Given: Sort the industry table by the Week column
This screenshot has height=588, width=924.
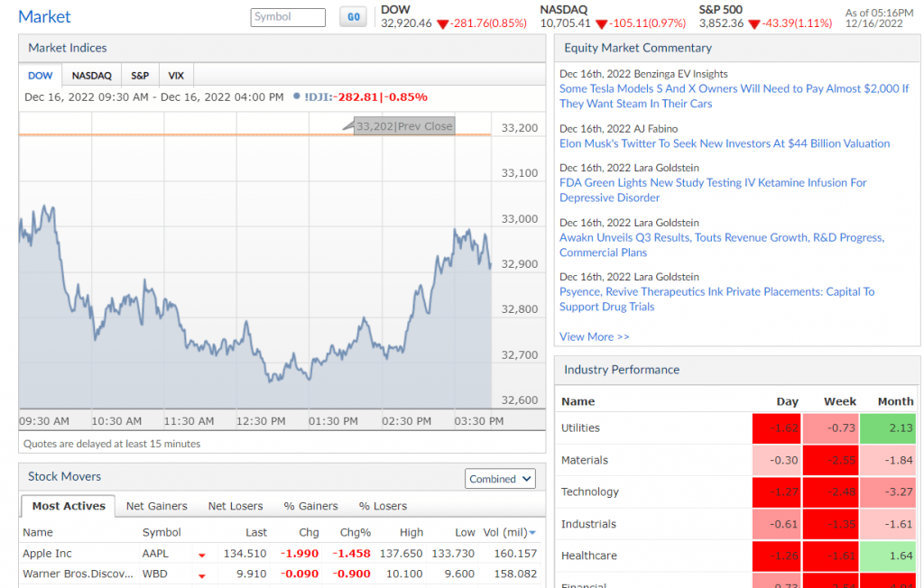Looking at the screenshot, I should click(x=839, y=401).
